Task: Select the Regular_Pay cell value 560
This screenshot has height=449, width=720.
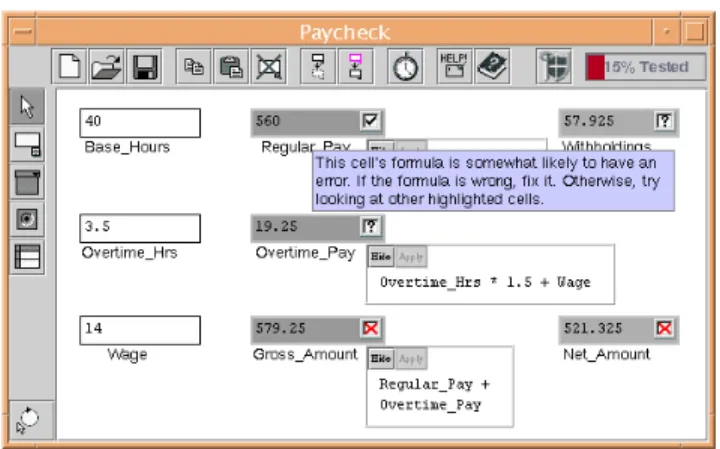Action: coord(268,121)
